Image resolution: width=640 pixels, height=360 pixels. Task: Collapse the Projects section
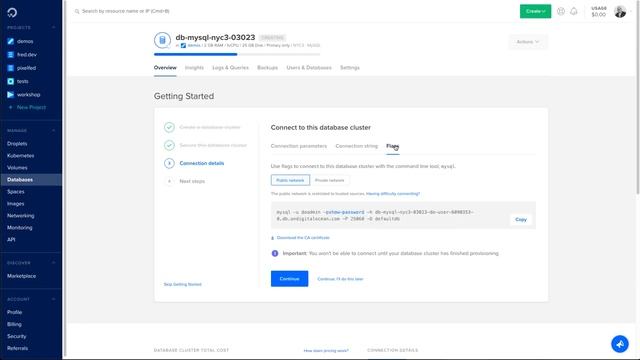point(53,27)
